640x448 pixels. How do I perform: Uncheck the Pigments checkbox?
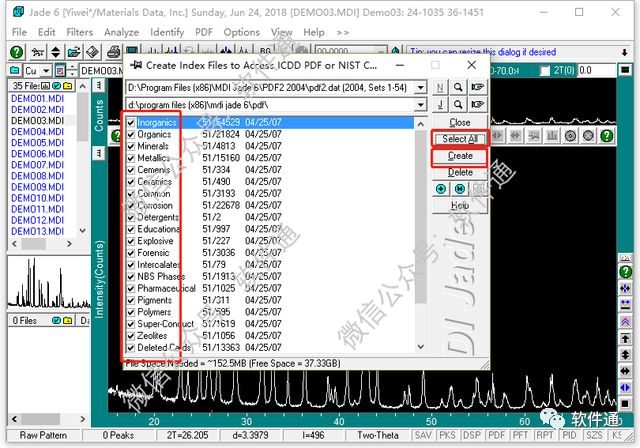click(131, 300)
